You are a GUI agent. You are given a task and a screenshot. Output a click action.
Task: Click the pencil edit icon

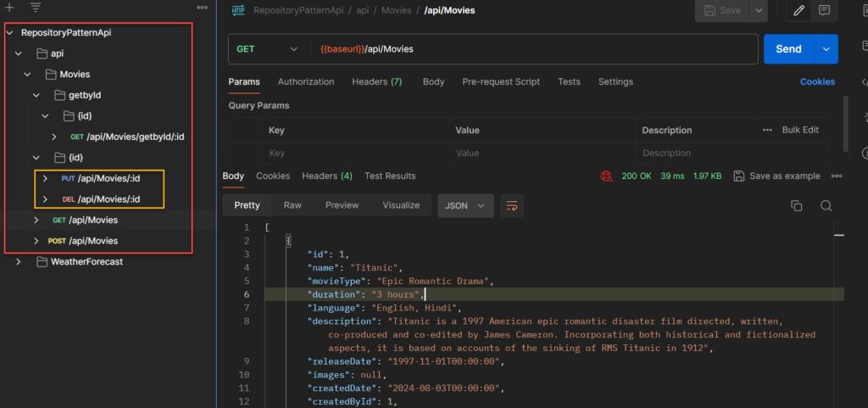tap(798, 10)
